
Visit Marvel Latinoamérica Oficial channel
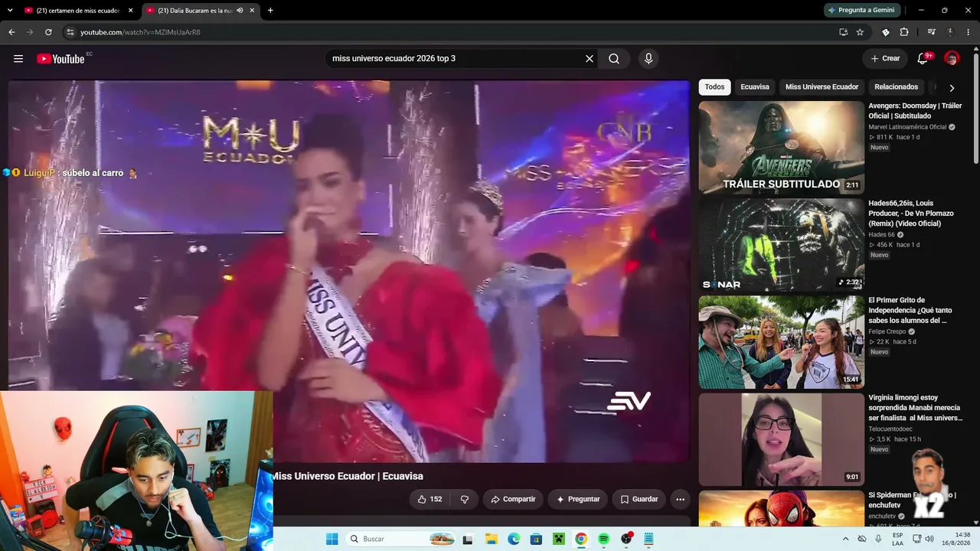pos(907,127)
